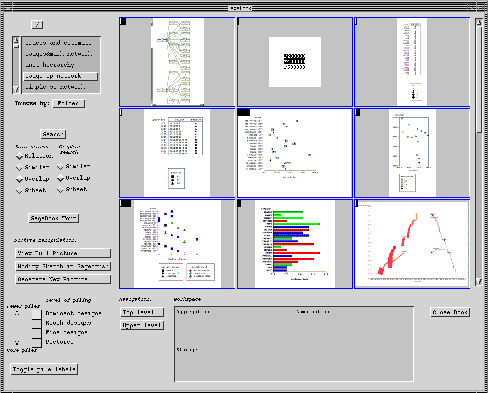Open the tall narrow chart thumbnail
The image size is (488, 393).
(x=412, y=62)
